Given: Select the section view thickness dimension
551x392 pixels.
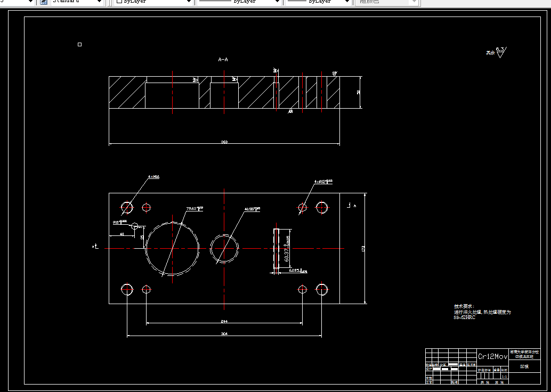Looking at the screenshot, I should [359, 92].
